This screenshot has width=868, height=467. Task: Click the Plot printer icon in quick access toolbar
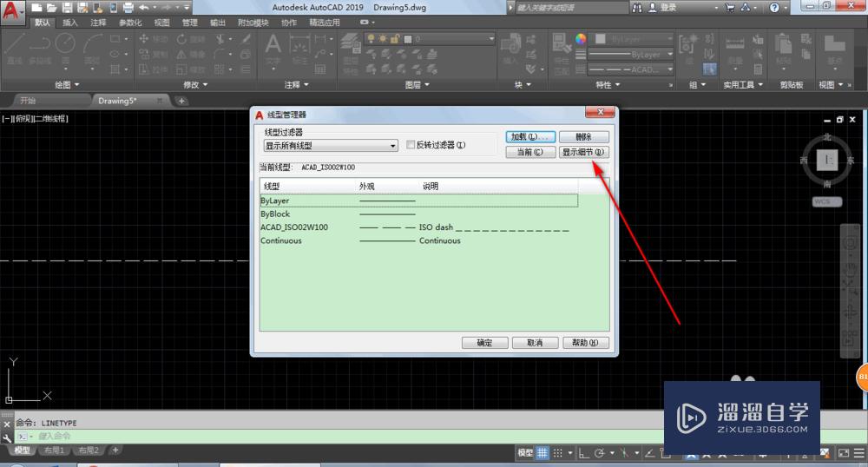[128, 8]
